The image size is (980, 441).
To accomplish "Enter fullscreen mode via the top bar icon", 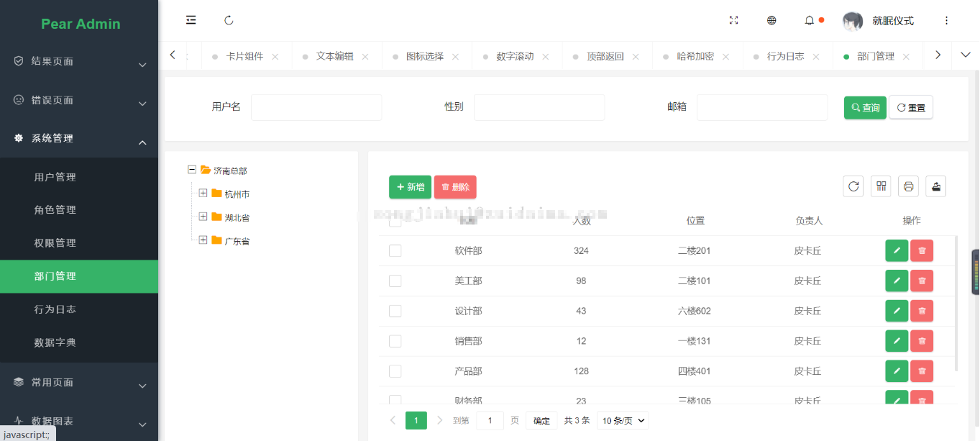I will point(733,20).
